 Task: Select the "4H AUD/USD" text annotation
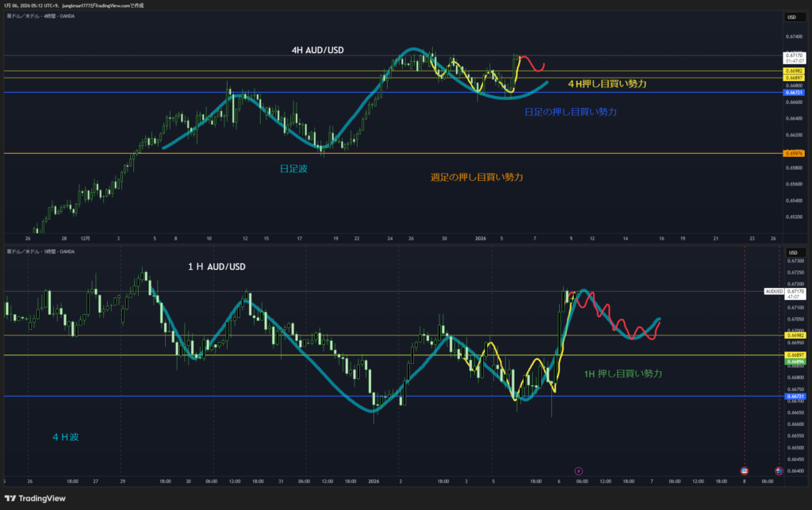click(x=320, y=50)
